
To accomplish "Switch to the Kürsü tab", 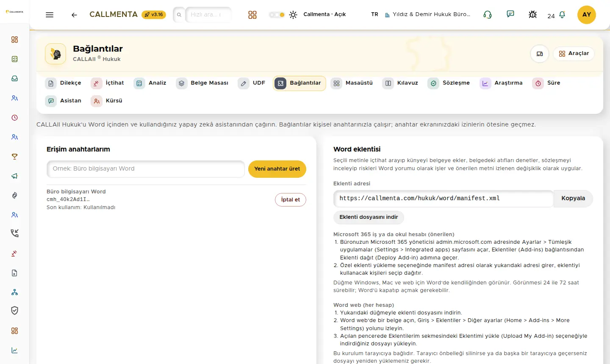I will [x=107, y=101].
